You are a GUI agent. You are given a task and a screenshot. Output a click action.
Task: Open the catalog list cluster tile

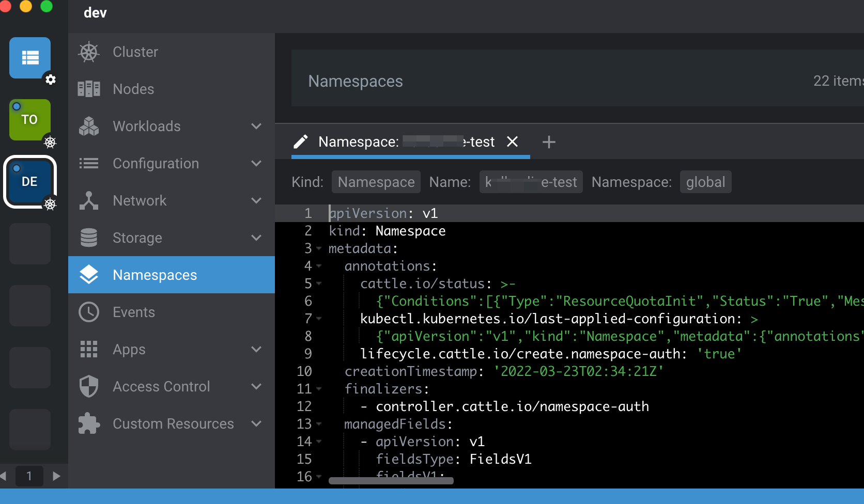(30, 58)
